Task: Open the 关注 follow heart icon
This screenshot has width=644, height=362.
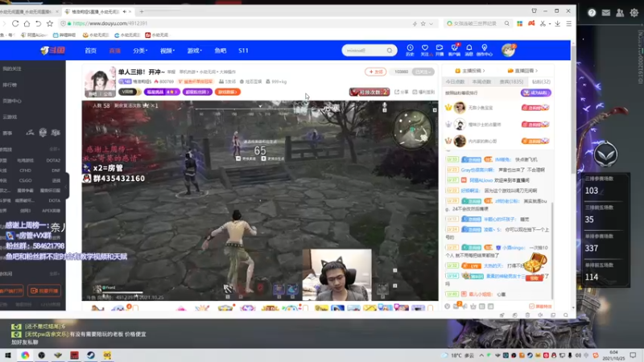Action: tap(425, 50)
